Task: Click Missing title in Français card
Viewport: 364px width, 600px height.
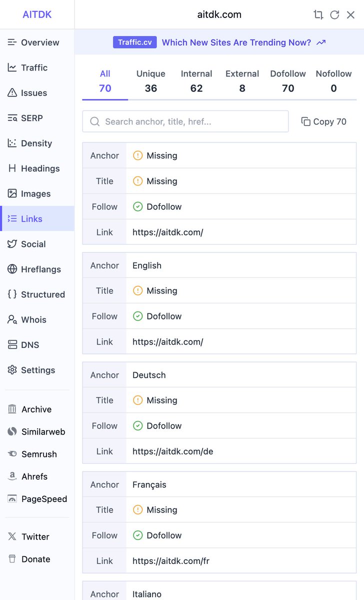Action: [x=155, y=509]
